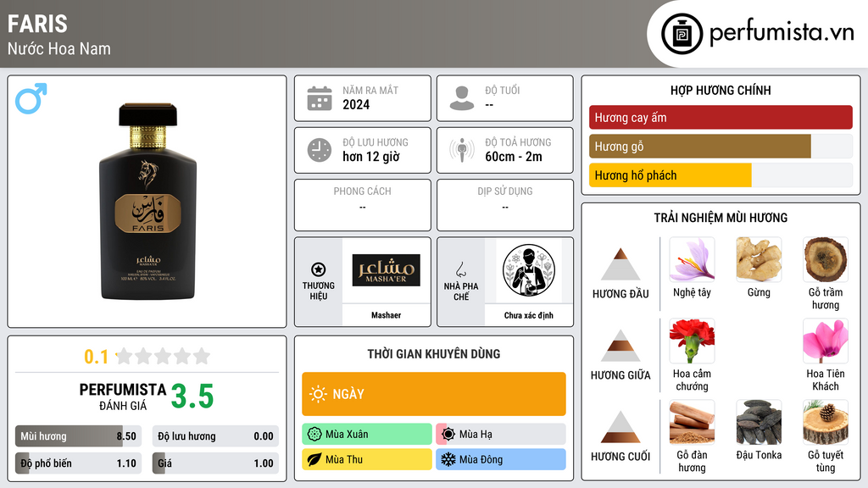Select the Hoa Tiên Khách cyclamen image
This screenshot has height=488, width=868.
point(826,341)
